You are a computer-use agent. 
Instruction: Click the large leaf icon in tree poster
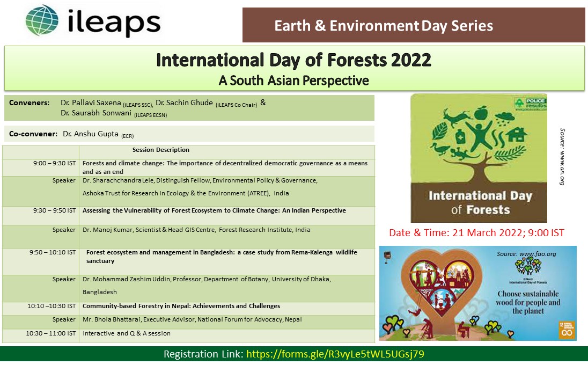point(440,132)
